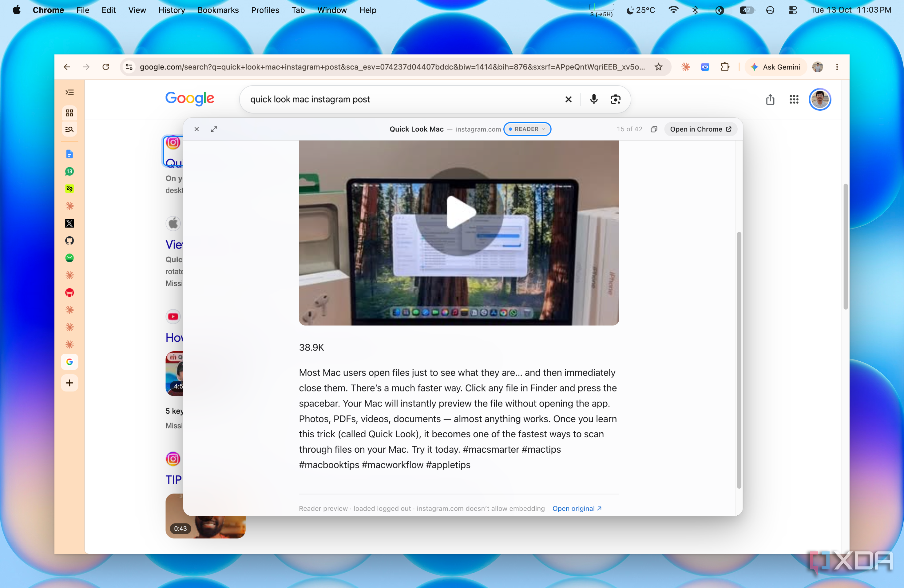Open the Bookmarks menu
The width and height of the screenshot is (904, 588).
(218, 10)
